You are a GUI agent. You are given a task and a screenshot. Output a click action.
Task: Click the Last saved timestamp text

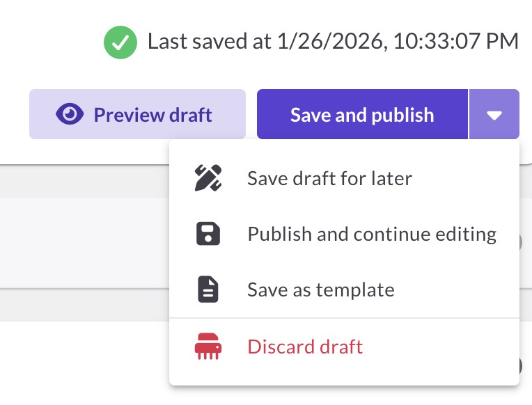pyautogui.click(x=333, y=42)
